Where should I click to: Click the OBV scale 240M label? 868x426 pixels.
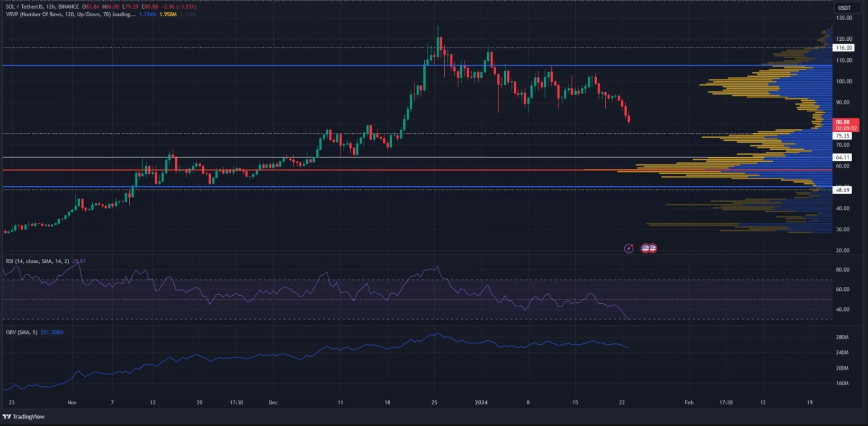tap(842, 352)
